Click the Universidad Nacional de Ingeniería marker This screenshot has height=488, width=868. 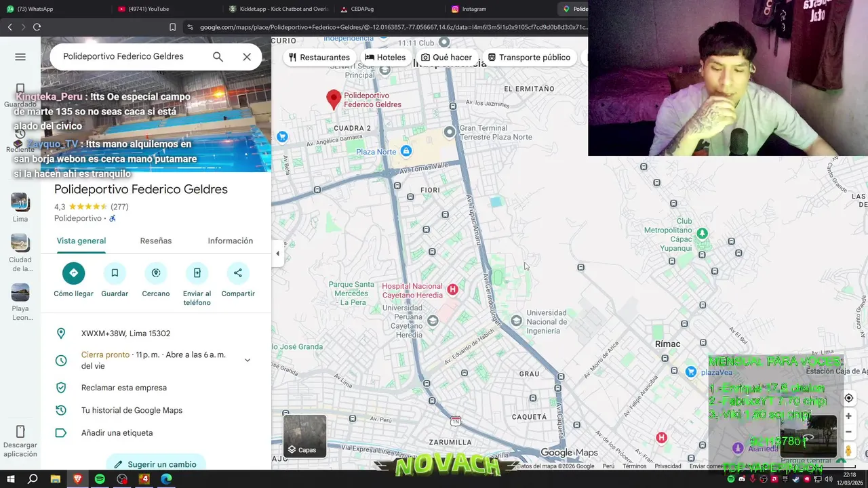point(516,321)
